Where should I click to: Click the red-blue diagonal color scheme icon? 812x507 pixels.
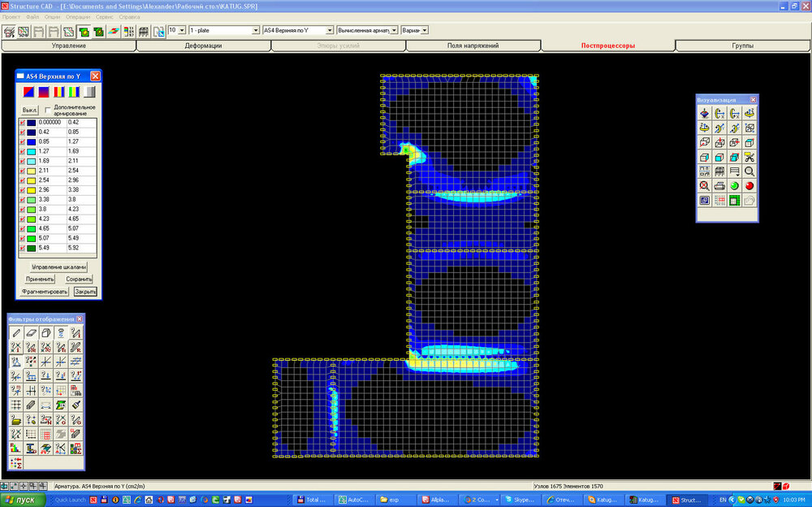[29, 92]
